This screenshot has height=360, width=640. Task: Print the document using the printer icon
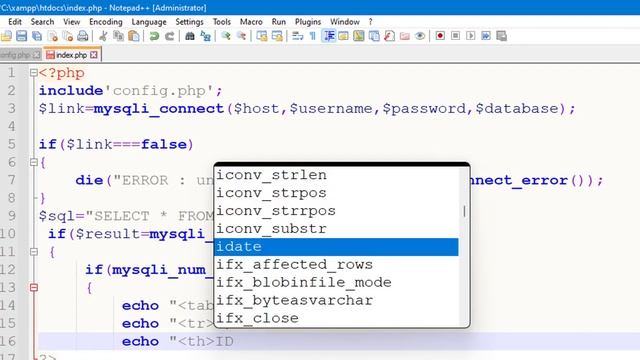(83, 36)
